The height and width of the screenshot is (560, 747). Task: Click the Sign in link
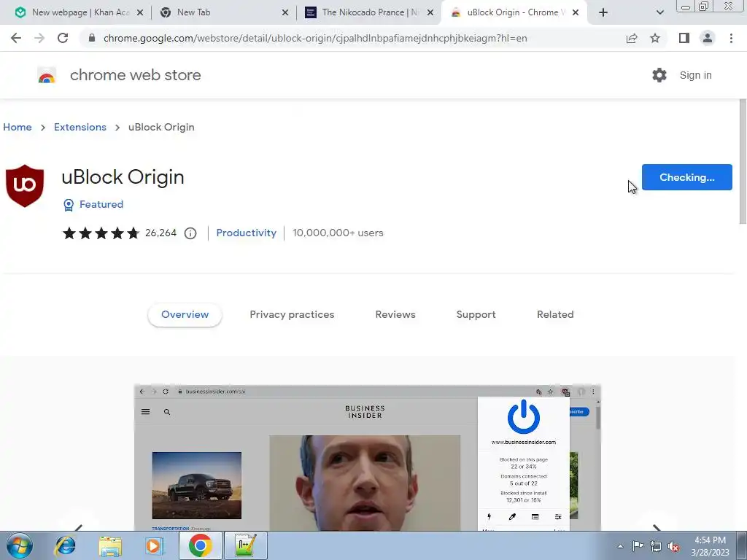pos(695,75)
